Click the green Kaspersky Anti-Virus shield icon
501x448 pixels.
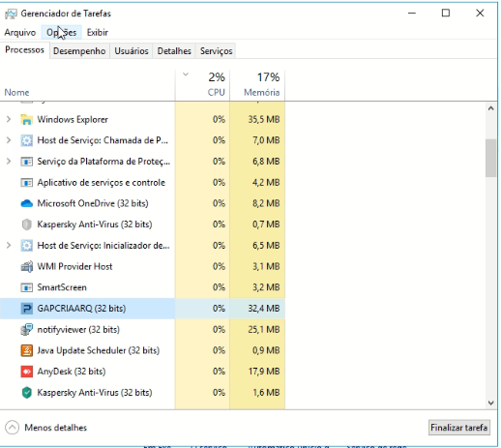(x=26, y=393)
